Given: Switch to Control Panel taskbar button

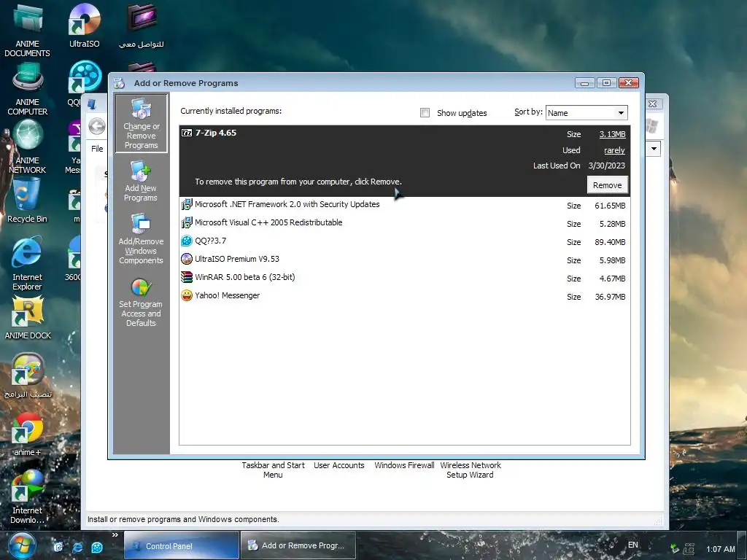Looking at the screenshot, I should 182,545.
